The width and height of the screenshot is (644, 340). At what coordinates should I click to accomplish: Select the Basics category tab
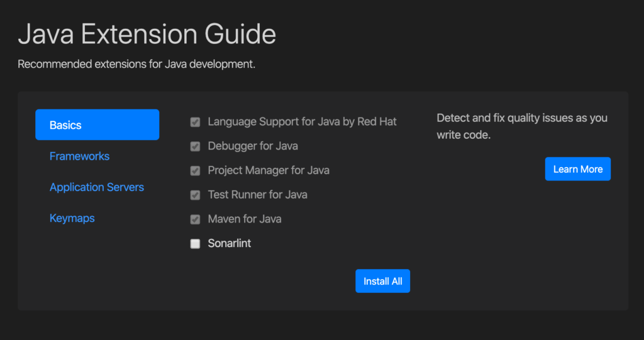[x=97, y=124]
